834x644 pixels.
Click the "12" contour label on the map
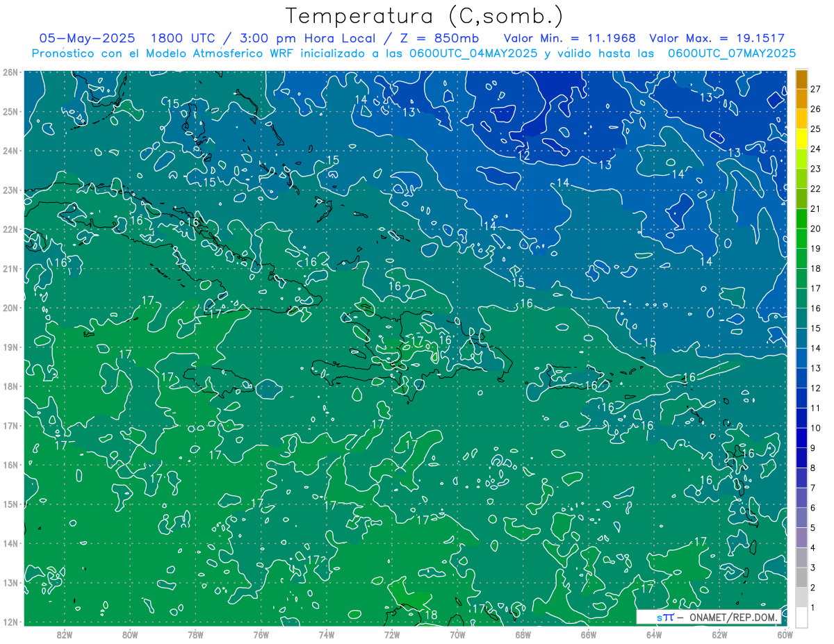coord(524,156)
